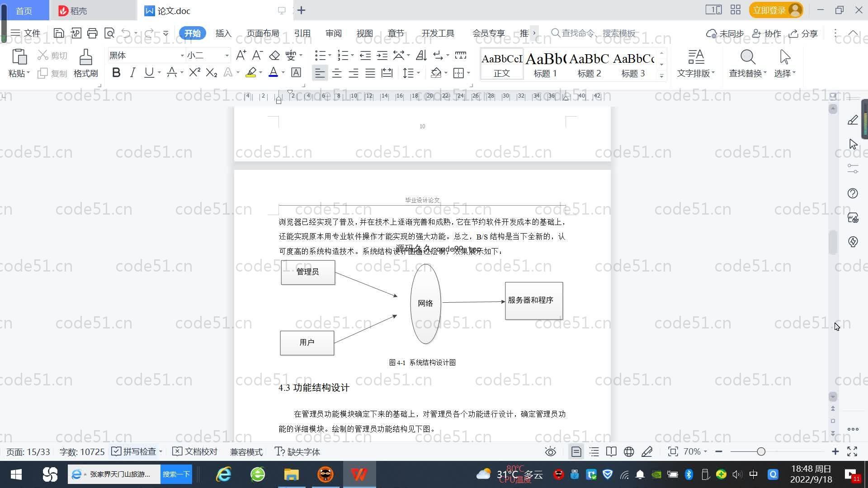
Task: Increase paragraph indent
Action: coord(382,55)
